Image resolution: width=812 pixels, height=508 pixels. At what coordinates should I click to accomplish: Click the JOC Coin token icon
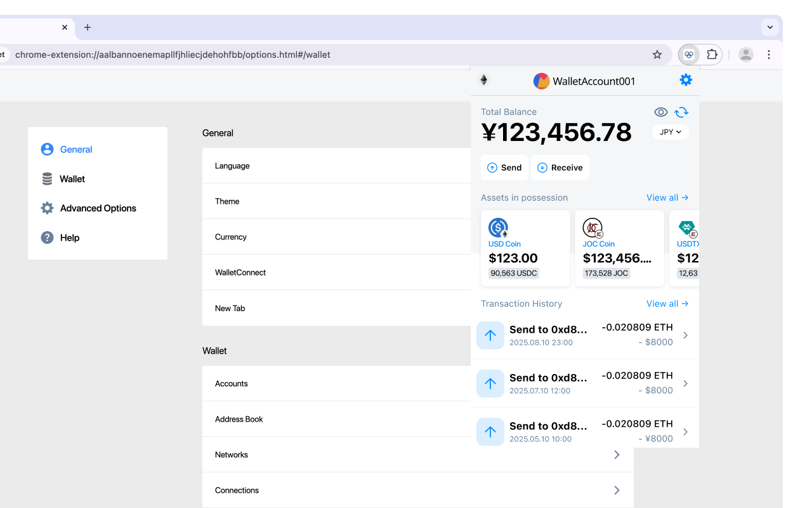pos(592,229)
